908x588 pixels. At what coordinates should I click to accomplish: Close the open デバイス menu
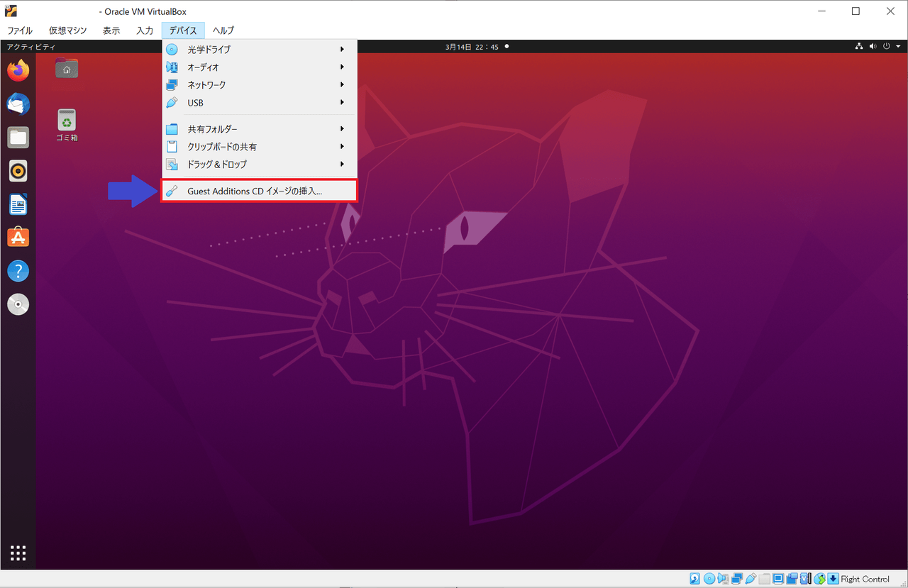pos(183,30)
